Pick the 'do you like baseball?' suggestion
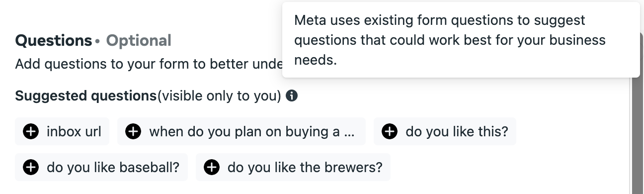The width and height of the screenshot is (644, 194). 101,167
